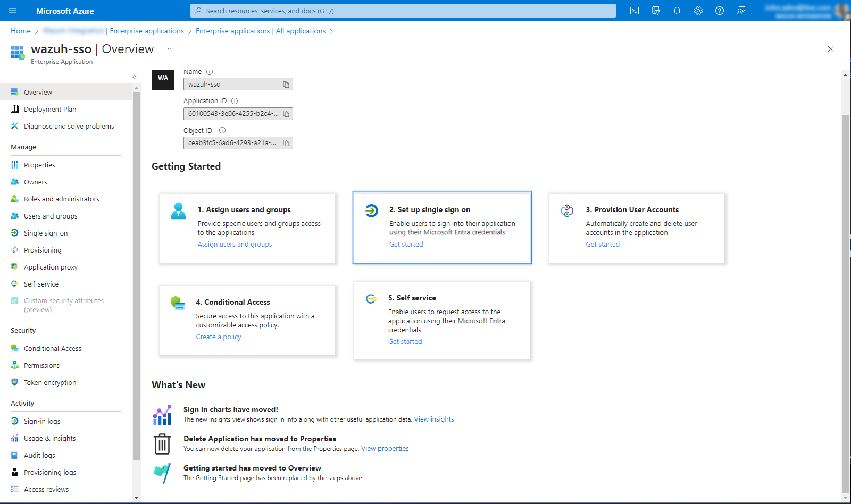Copy the Application ID to clipboard
This screenshot has height=504, width=851.
286,114
